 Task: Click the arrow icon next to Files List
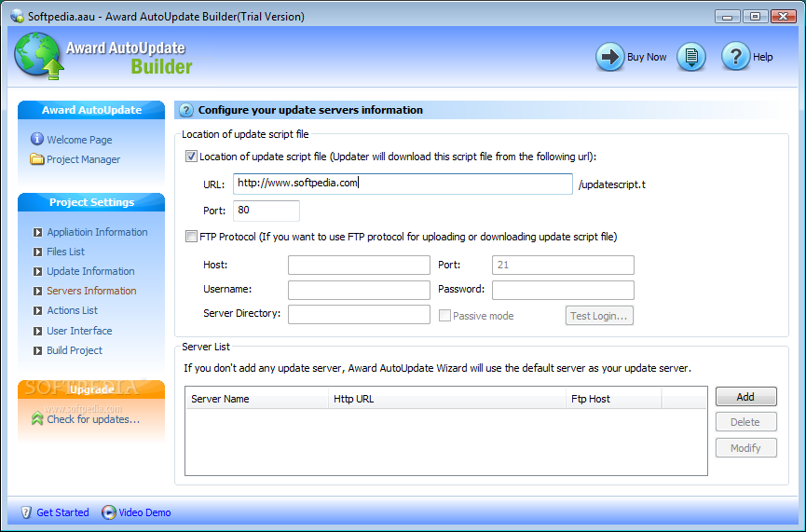tap(37, 252)
